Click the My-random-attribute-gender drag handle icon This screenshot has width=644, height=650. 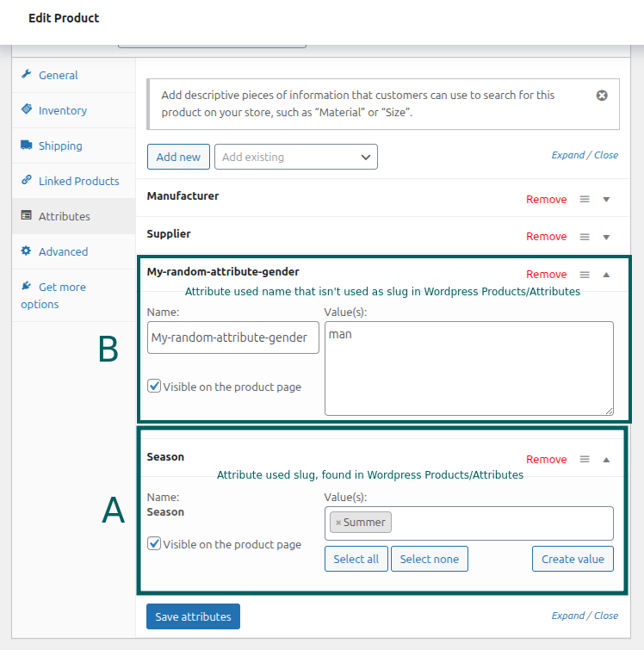(x=585, y=275)
